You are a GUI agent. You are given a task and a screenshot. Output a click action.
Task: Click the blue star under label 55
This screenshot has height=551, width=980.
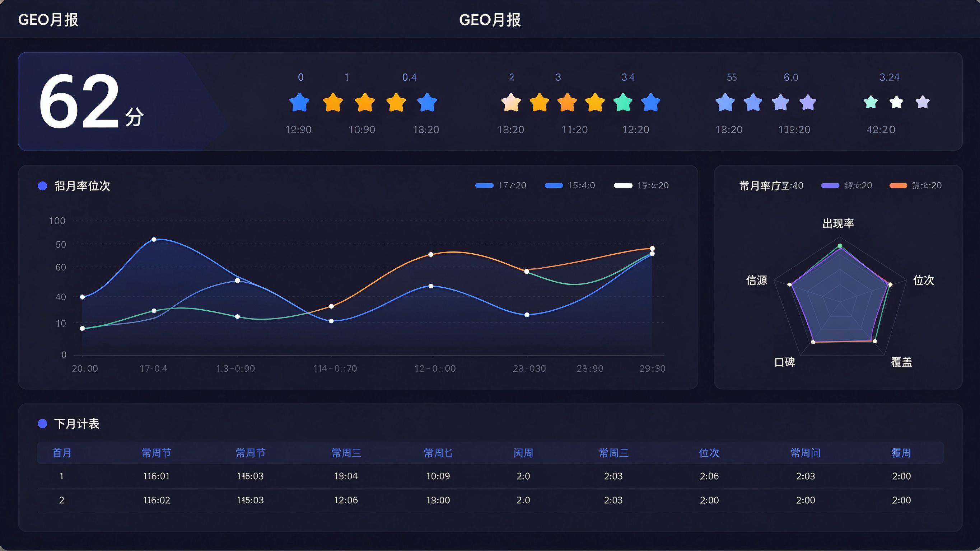[725, 102]
